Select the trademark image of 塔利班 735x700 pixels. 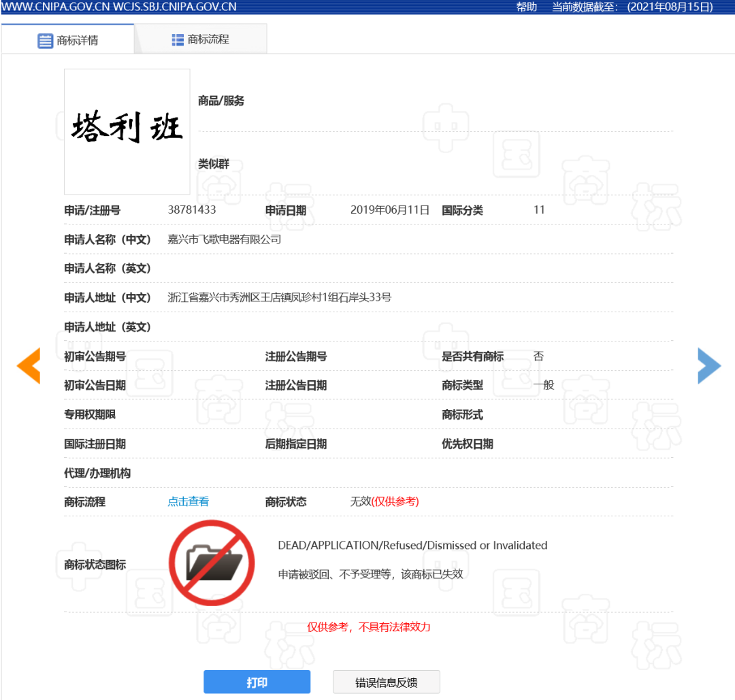tap(127, 131)
